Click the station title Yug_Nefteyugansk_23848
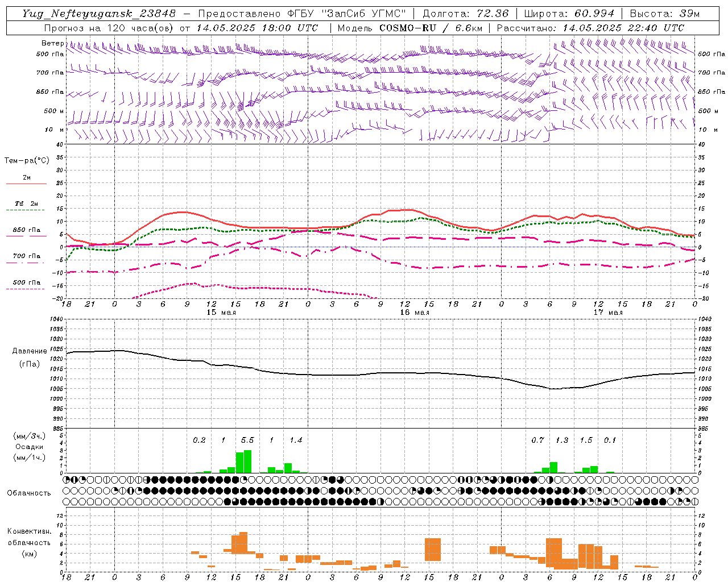Viewport: 728px width, 582px height. (x=99, y=14)
